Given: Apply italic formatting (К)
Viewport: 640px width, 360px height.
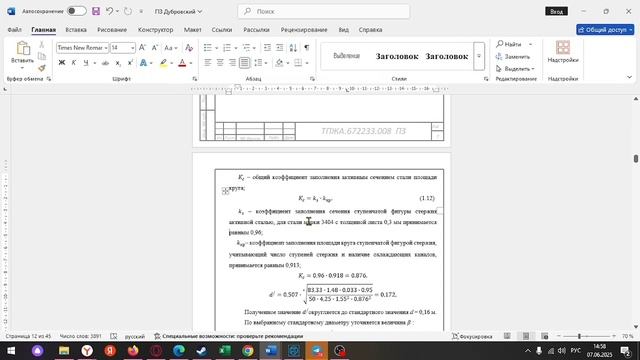Looking at the screenshot, I should point(74,62).
